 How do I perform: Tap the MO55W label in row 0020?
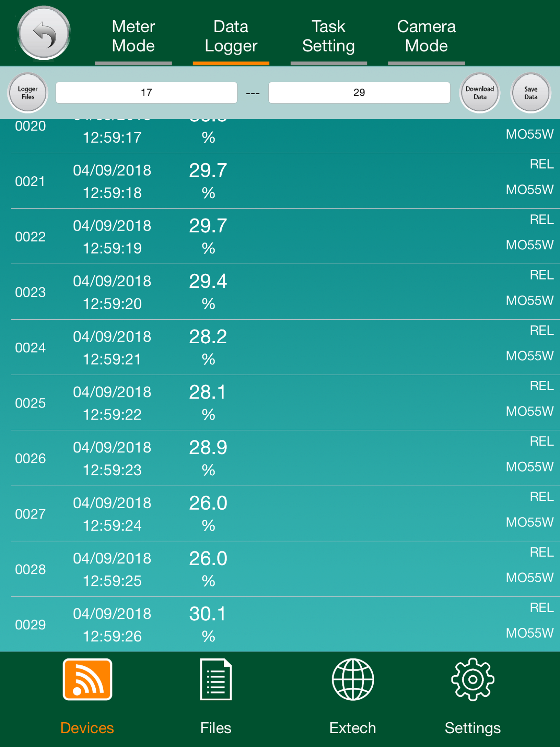(x=529, y=134)
